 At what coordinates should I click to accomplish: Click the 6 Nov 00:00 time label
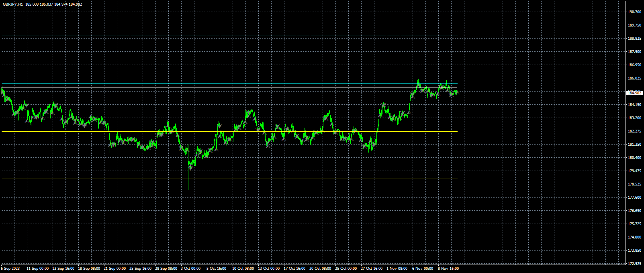click(423, 269)
